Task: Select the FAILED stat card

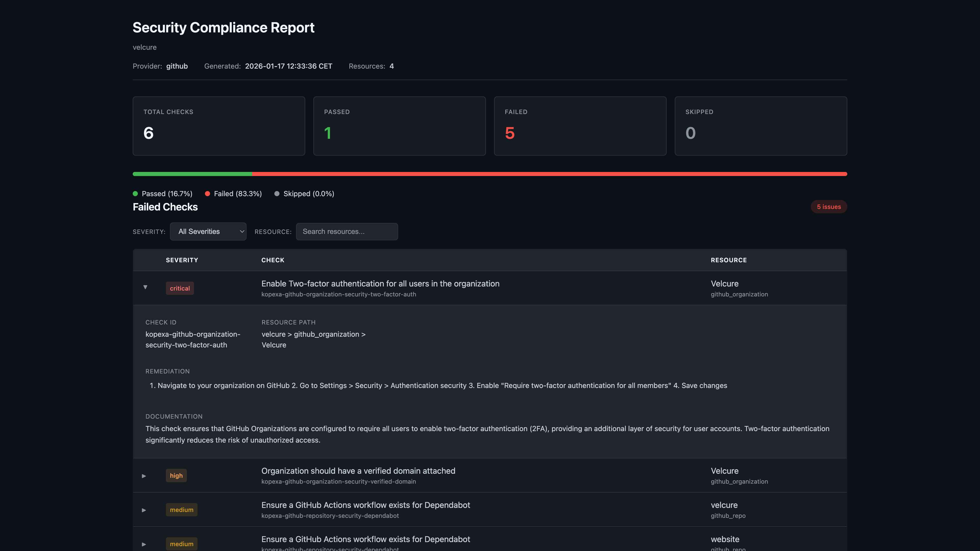Action: click(x=580, y=126)
